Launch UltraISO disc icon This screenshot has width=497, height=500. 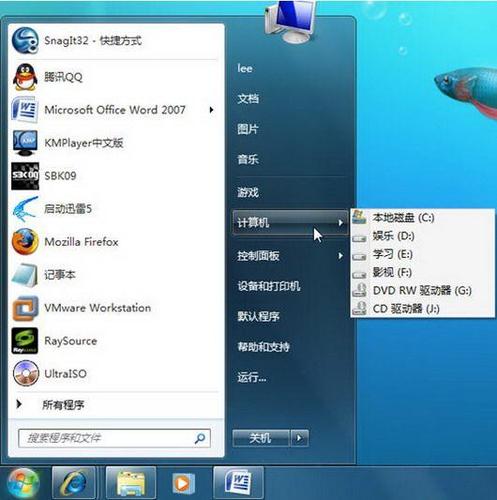point(26,373)
